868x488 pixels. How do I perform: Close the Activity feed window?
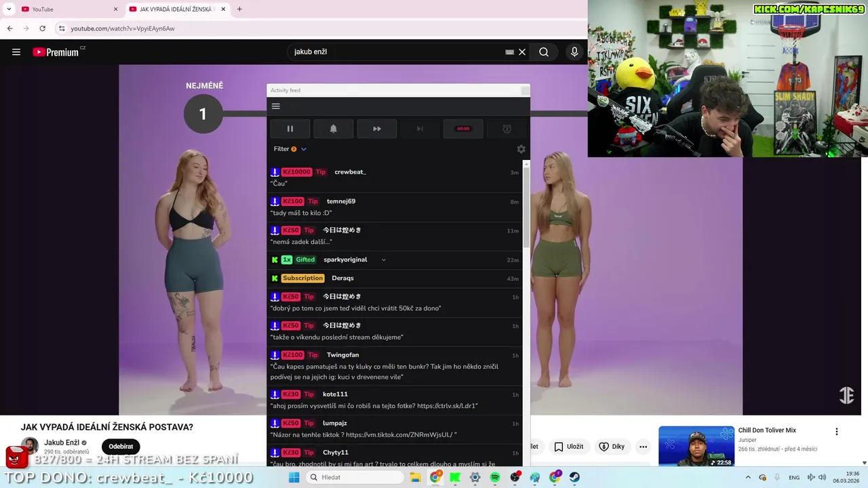tap(525, 90)
